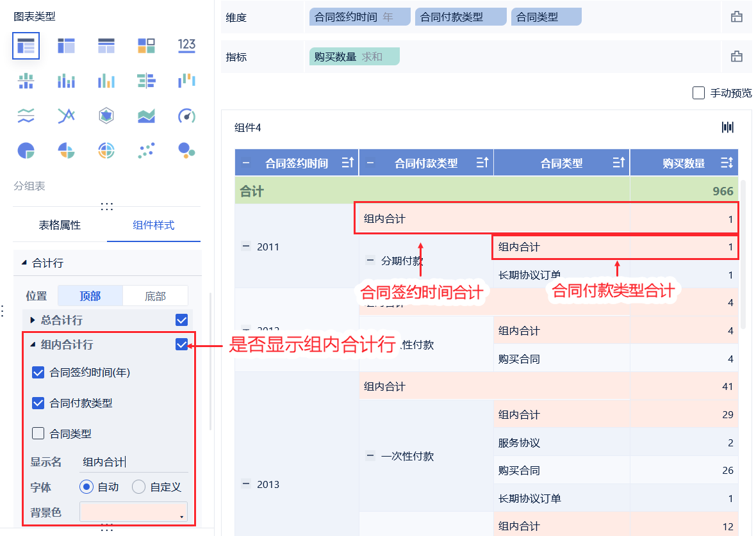
Task: Click the table preview vertical scrollbar
Action: pos(743,254)
